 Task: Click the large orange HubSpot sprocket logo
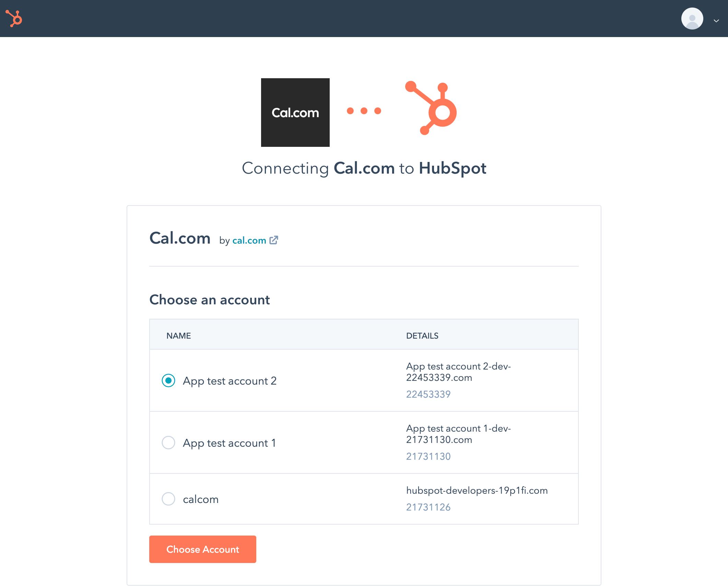(432, 108)
